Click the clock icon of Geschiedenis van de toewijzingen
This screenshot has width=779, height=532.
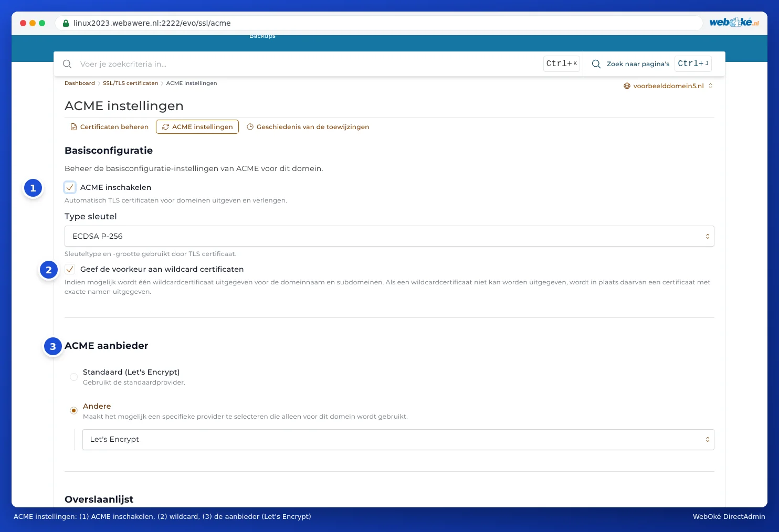(250, 127)
